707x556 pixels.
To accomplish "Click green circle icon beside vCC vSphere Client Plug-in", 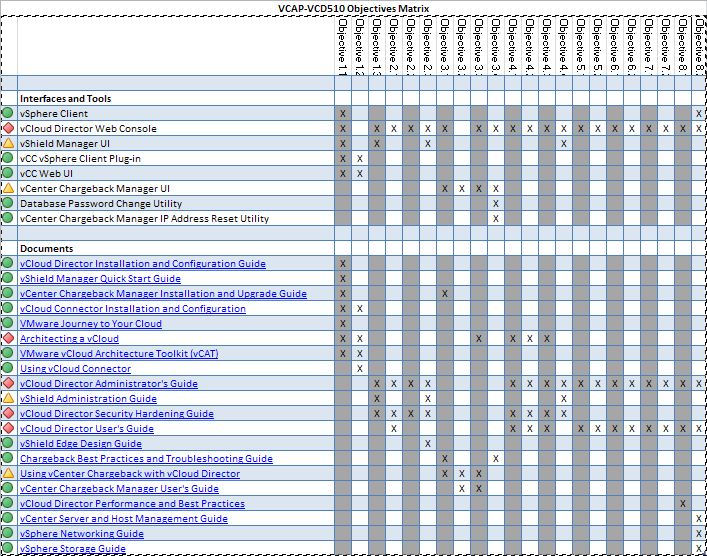I will click(8, 158).
